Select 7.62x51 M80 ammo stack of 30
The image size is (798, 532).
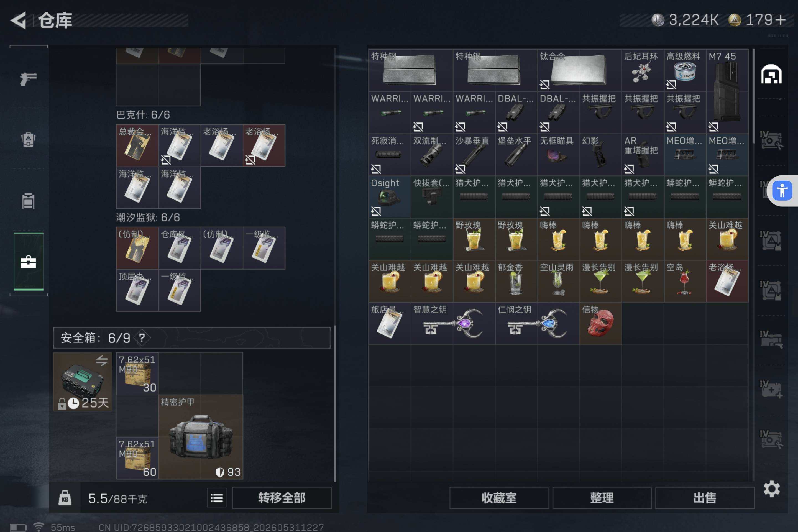tap(137, 374)
